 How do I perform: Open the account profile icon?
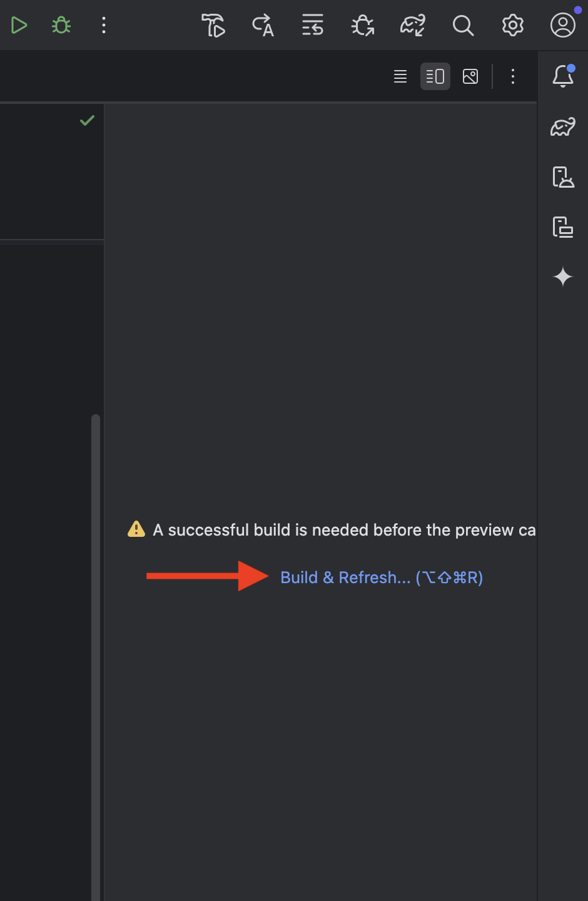coord(563,26)
